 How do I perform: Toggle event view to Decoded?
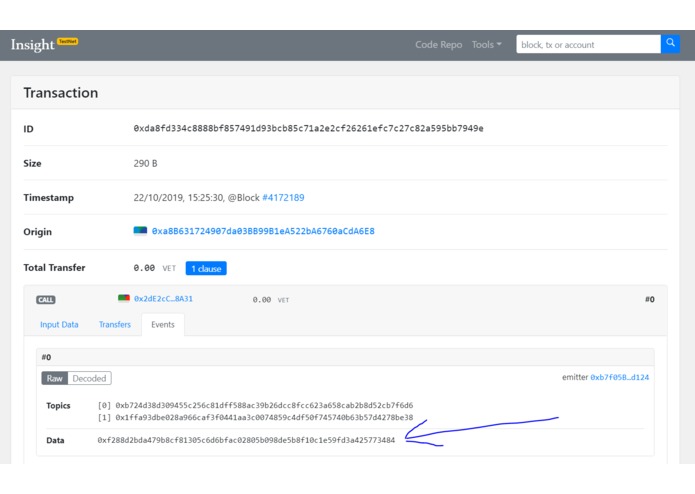89,378
